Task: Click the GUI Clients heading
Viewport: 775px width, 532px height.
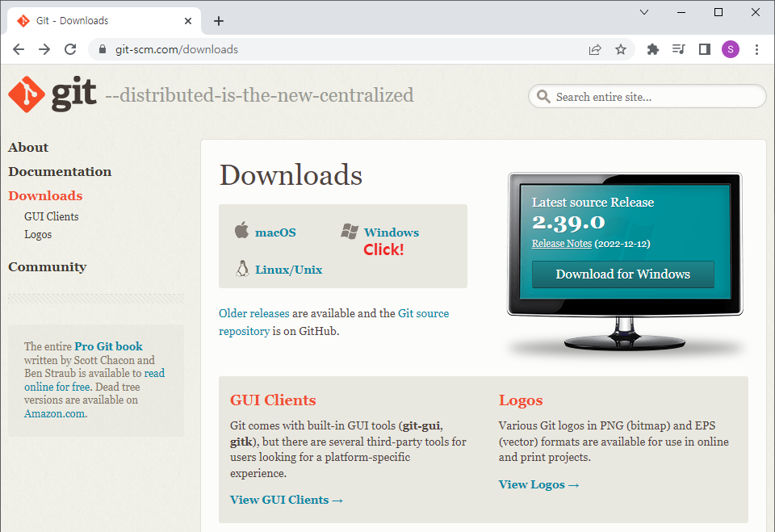Action: click(x=273, y=400)
